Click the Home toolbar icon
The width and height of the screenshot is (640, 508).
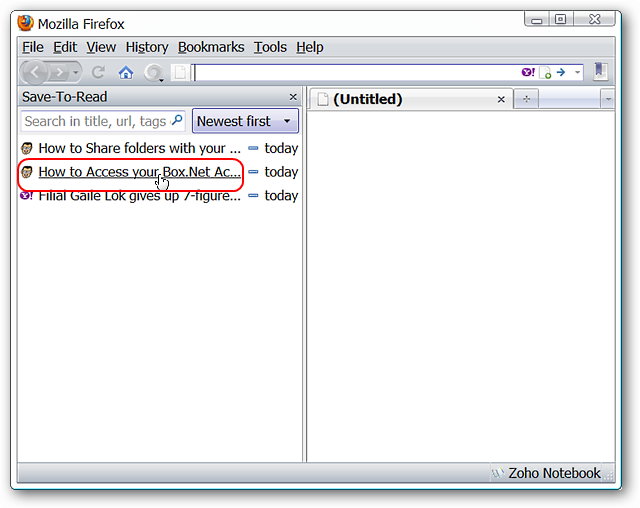click(126, 73)
